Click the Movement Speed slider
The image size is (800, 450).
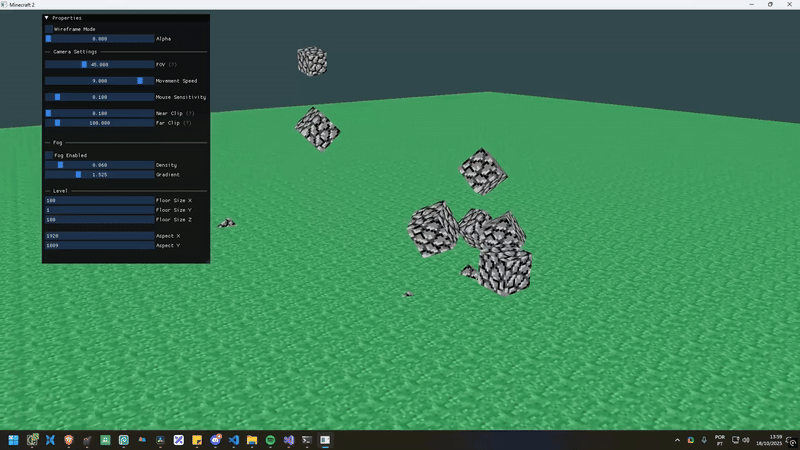pos(99,80)
